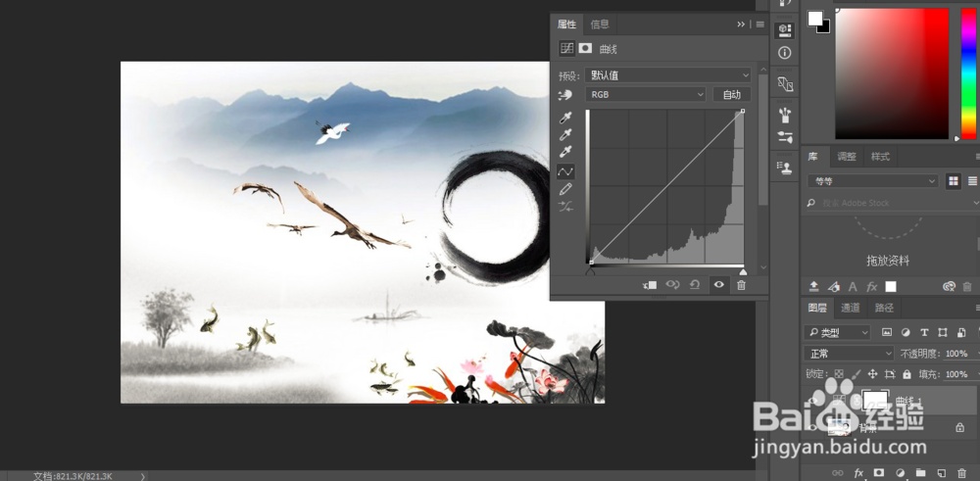
Task: Switch to the 属性 tab
Action: (566, 24)
